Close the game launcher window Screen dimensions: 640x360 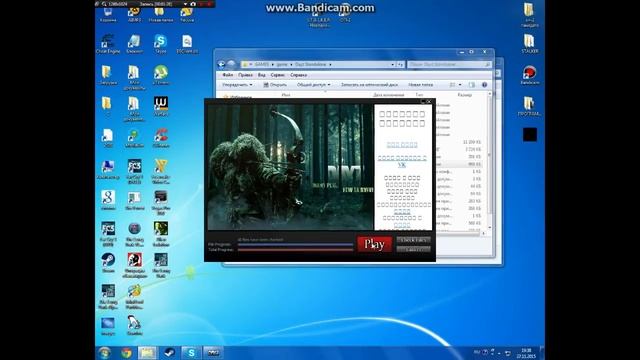(x=429, y=101)
